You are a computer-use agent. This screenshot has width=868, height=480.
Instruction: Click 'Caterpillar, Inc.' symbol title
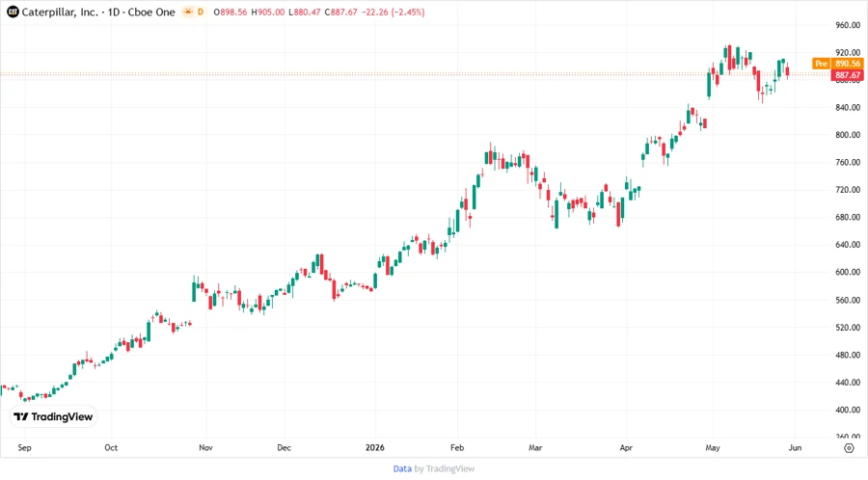(60, 12)
